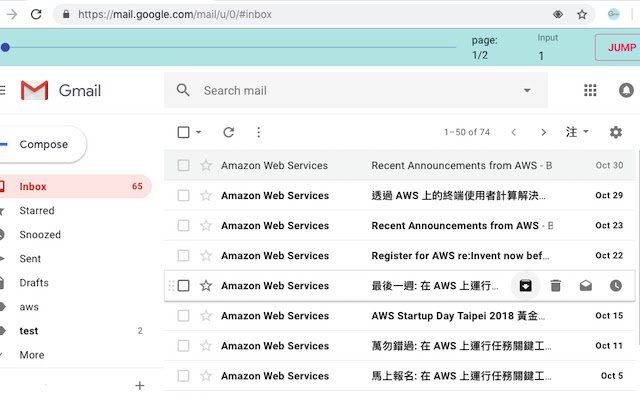640x400 pixels.
Task: Select the Oct 15 email checkbox
Action: click(x=183, y=316)
